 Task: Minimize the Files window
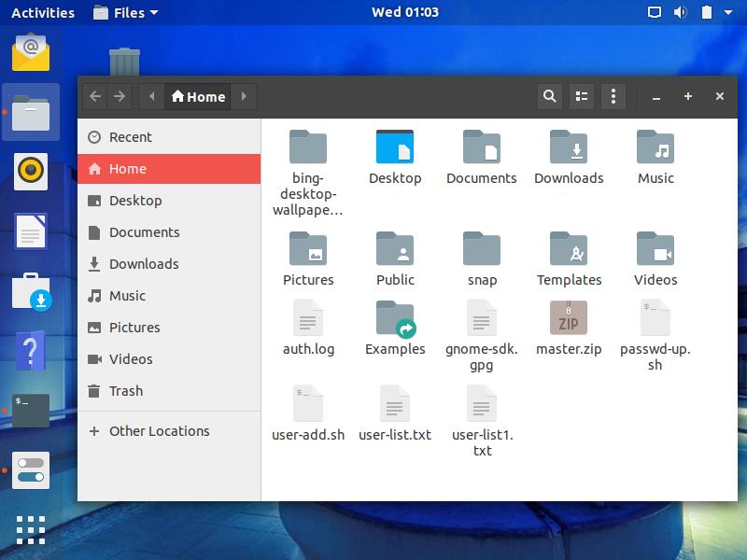coord(656,97)
